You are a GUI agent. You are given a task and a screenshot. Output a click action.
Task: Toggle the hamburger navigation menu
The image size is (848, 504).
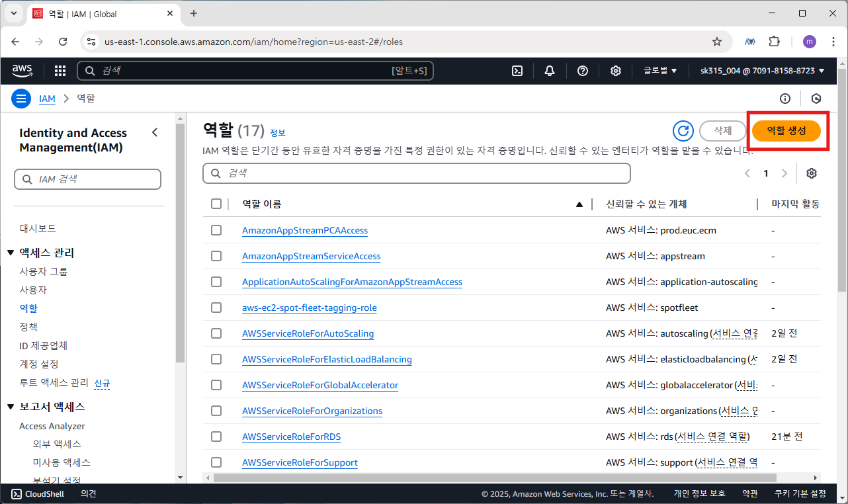21,99
